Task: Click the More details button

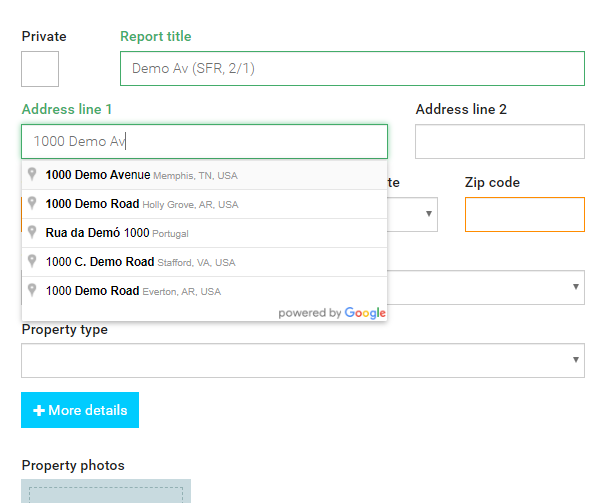Action: tap(80, 410)
